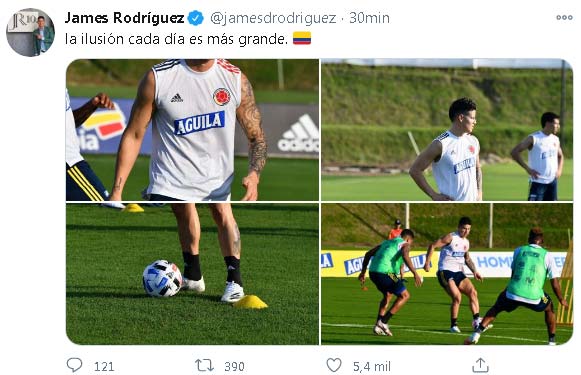Open the photo of the Aguila training shirt

(192, 130)
